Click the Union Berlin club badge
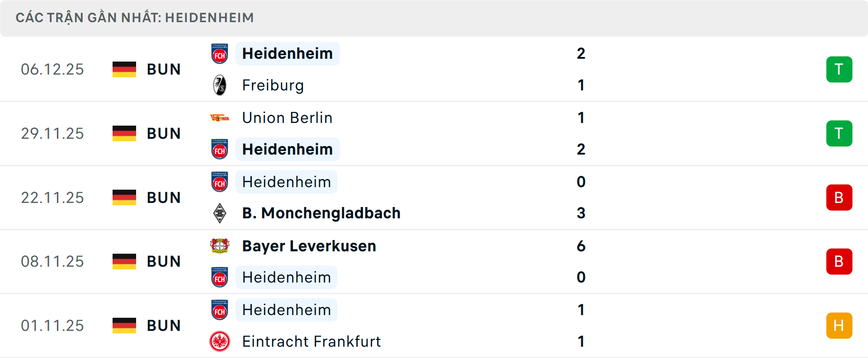This screenshot has height=358, width=868. 220,117
